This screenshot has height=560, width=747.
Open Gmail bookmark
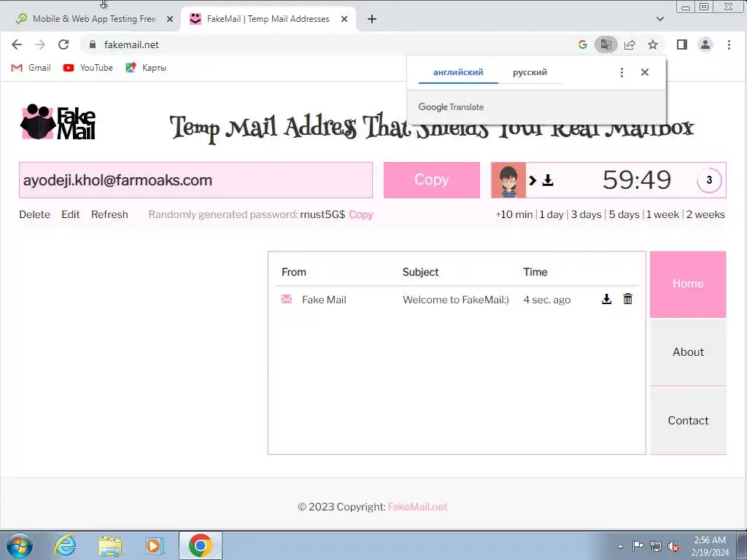click(31, 68)
